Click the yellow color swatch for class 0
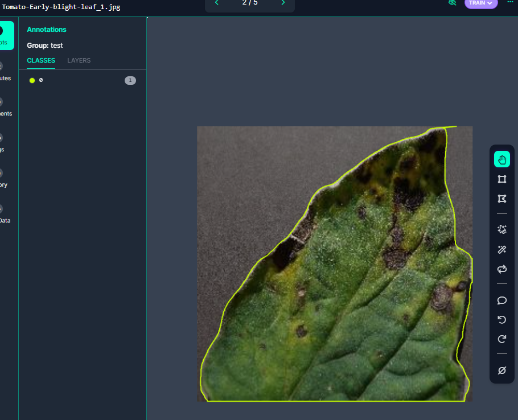This screenshot has width=518, height=420. coord(32,80)
